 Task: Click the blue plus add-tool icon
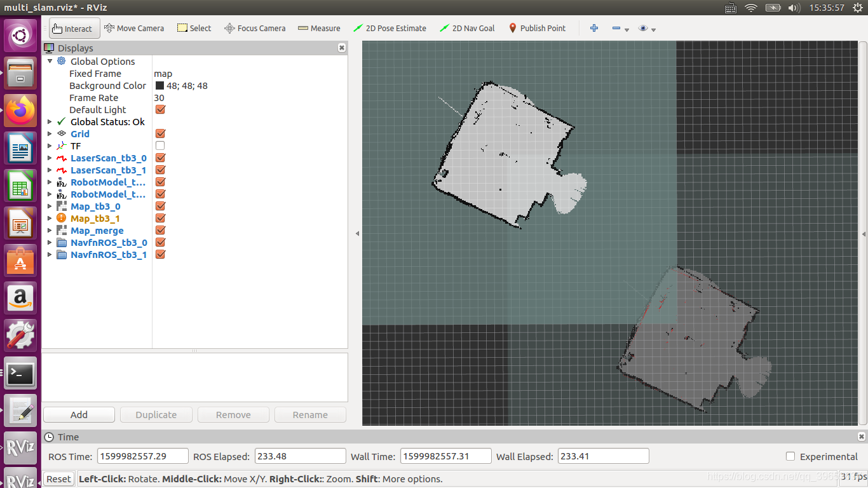tap(594, 28)
